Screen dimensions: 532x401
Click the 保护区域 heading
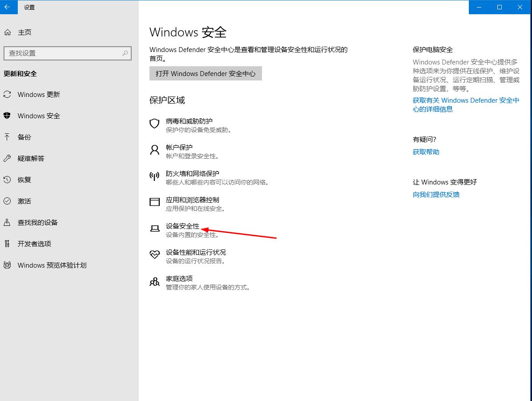coord(167,100)
